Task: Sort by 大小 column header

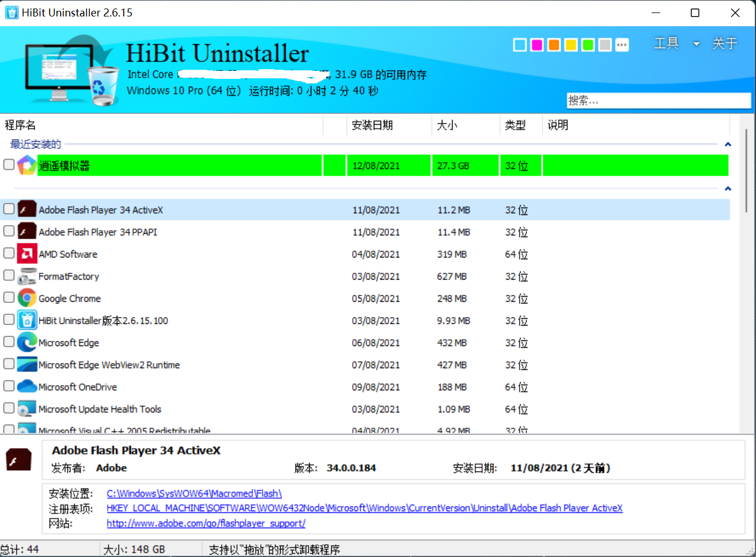Action: tap(465, 125)
